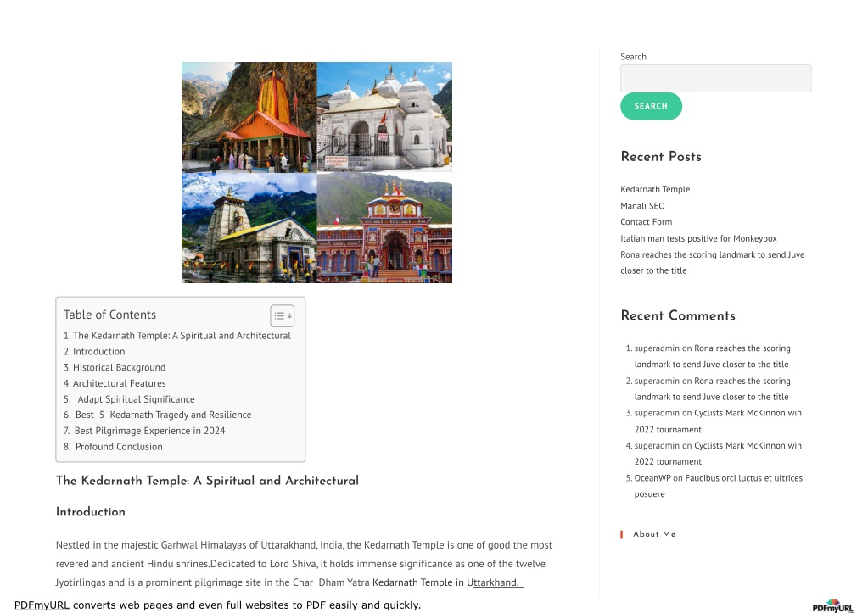The height and width of the screenshot is (613, 868).
Task: Open OceanWP author link in comment 5
Action: point(652,478)
